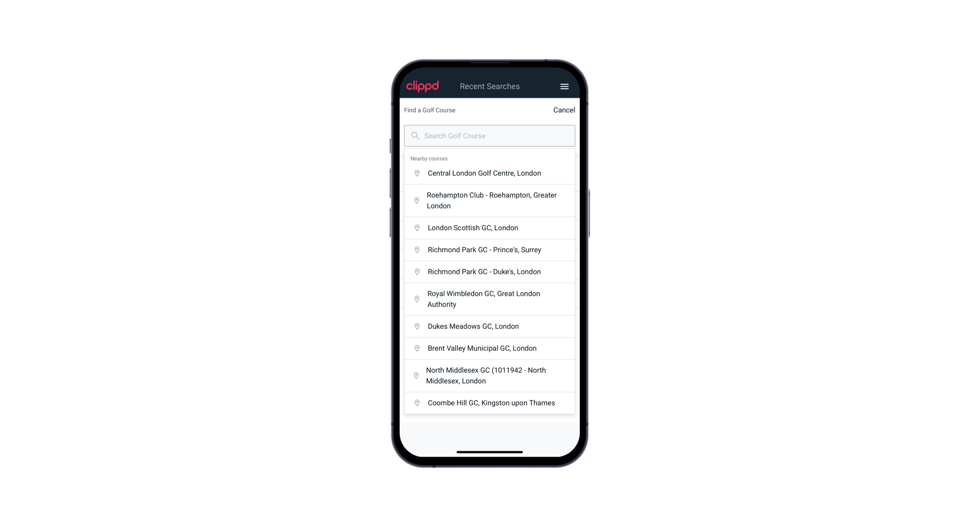Select London Scottish GC, London
The width and height of the screenshot is (980, 527).
pos(490,228)
